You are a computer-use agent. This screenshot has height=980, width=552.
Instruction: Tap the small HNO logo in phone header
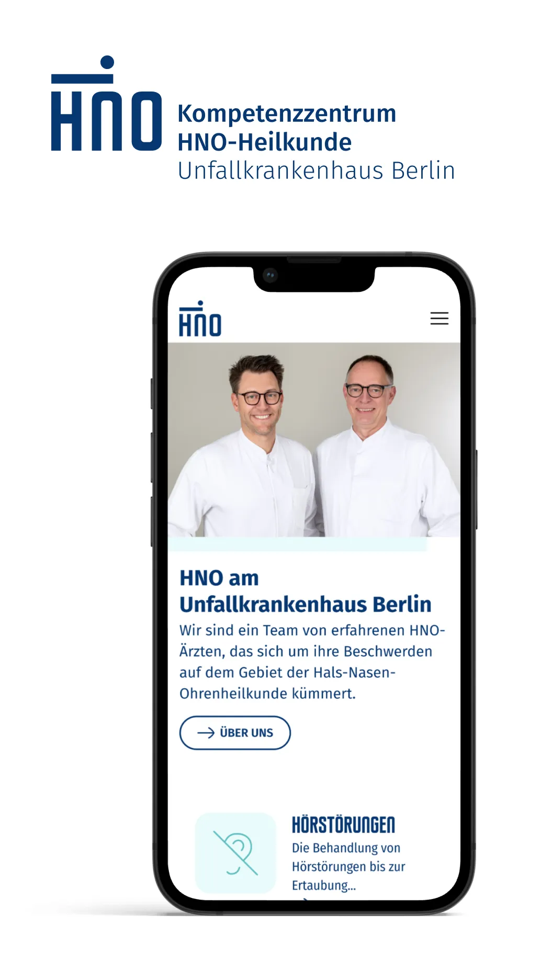(x=200, y=318)
